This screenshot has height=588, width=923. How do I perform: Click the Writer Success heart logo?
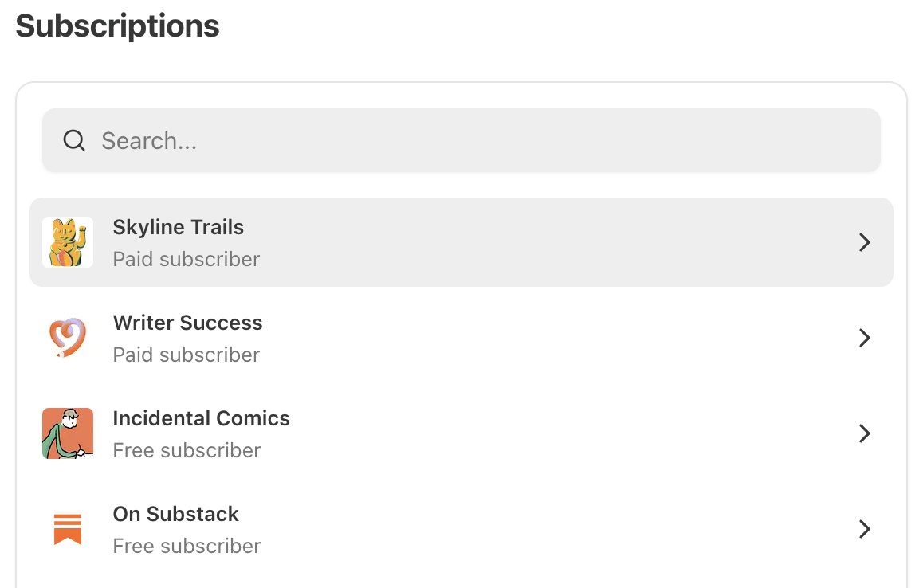68,338
